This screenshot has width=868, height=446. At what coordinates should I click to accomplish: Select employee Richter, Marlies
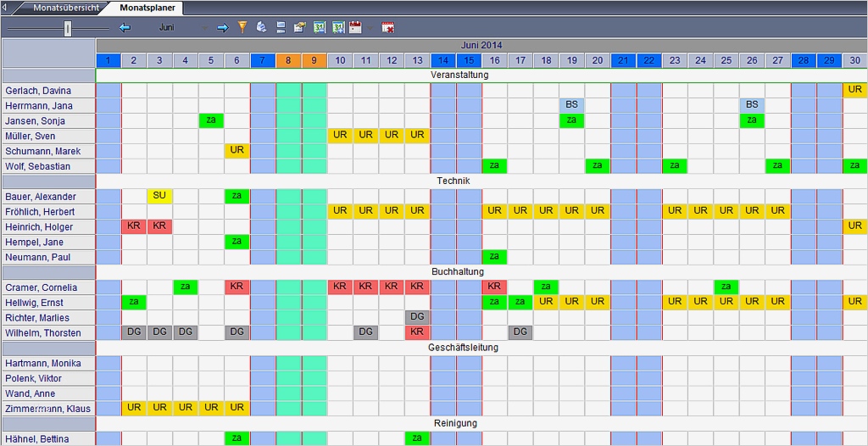pos(48,318)
